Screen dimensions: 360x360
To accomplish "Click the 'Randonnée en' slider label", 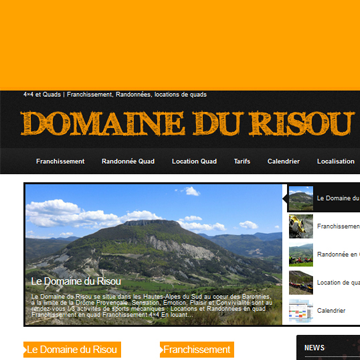I will tap(338, 254).
